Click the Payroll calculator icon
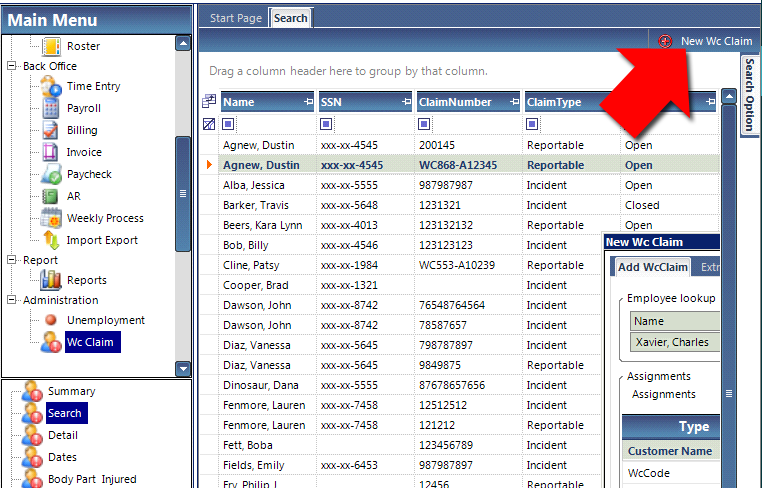 (51, 108)
